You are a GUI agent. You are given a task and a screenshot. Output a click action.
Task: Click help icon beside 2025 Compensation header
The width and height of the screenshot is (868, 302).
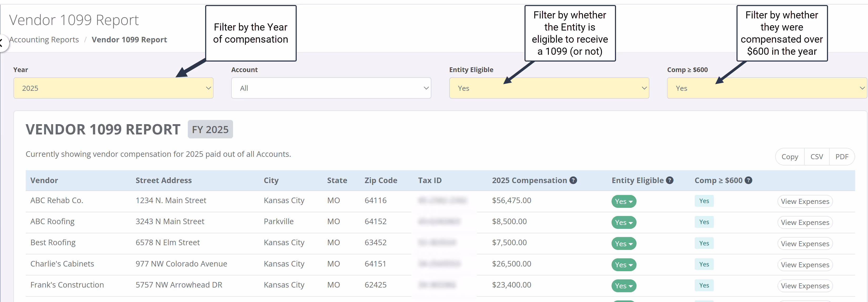coord(573,180)
